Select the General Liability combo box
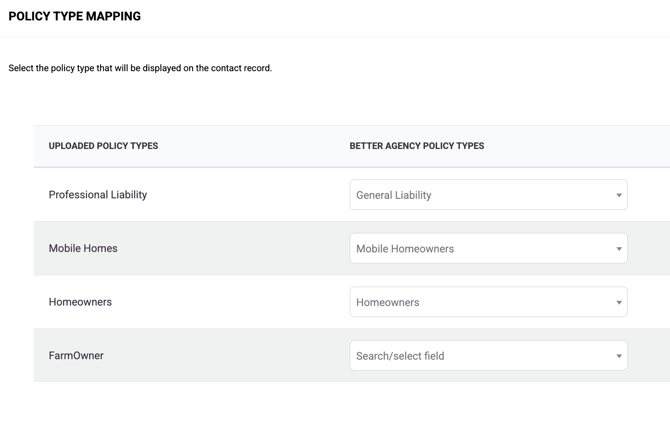The width and height of the screenshot is (670, 428). (x=488, y=195)
